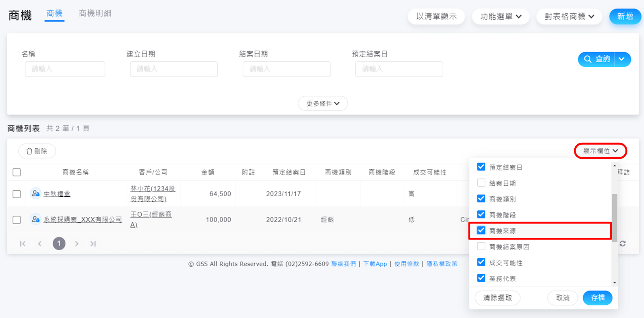Select the 商機 tab
Screen dimensions: 644x318
[x=54, y=13]
